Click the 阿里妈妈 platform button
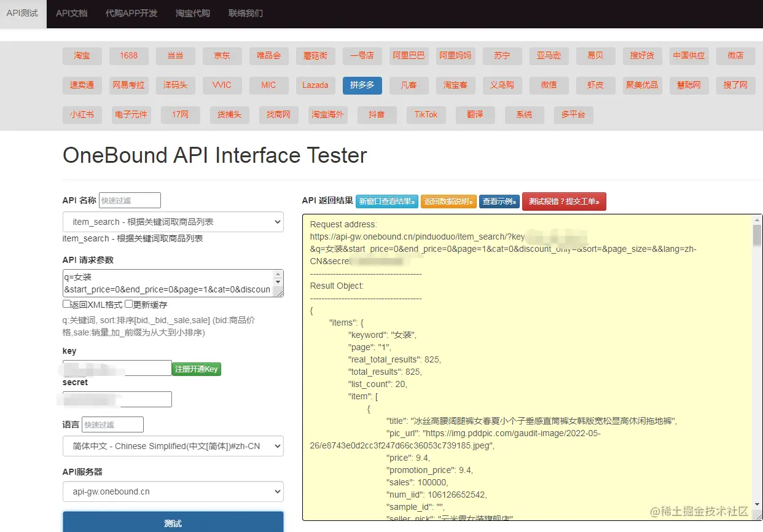 [x=456, y=56]
